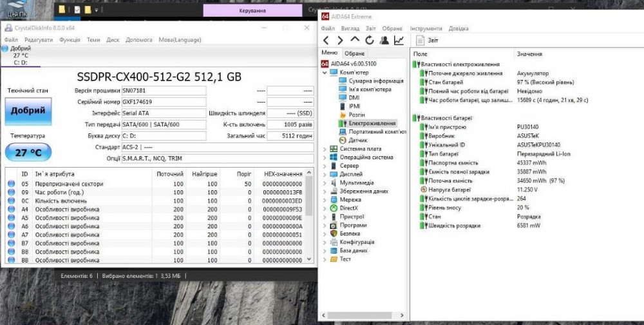
Task: Open AIDA64 Файл menu
Action: 328,28
